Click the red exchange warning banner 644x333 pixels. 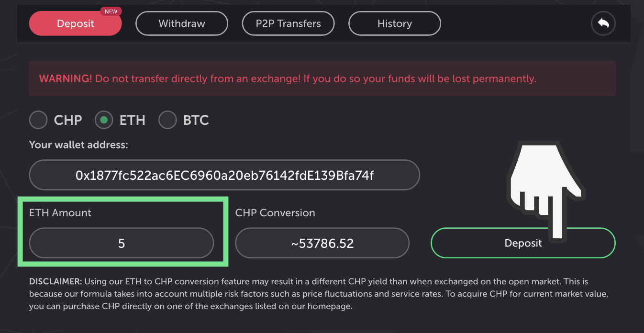[x=322, y=78]
